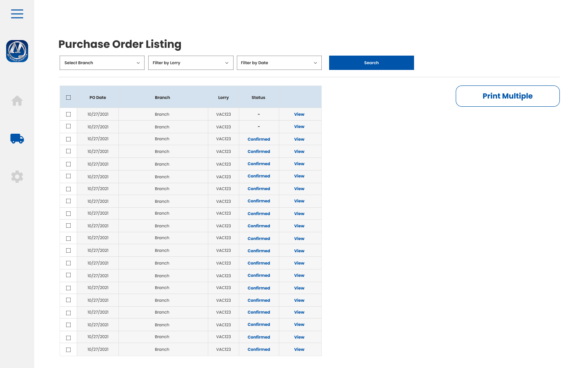Tick the select-all checkbox in the table header
The width and height of the screenshot is (588, 368).
click(x=68, y=97)
